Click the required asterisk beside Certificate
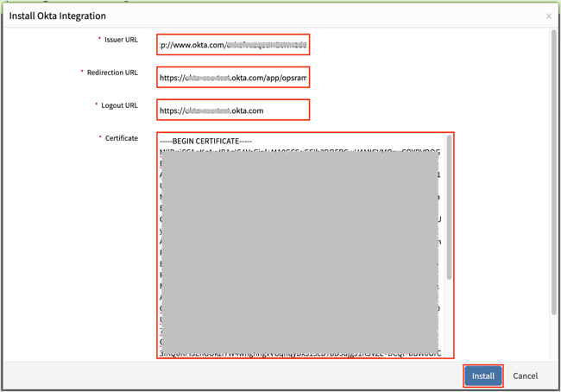This screenshot has width=561, height=392. [99, 137]
